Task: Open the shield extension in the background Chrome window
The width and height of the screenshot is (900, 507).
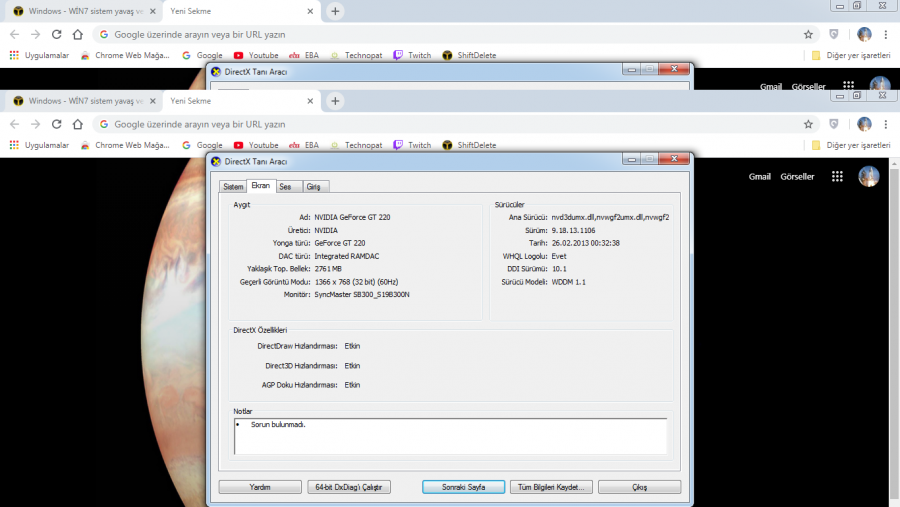Action: (834, 34)
